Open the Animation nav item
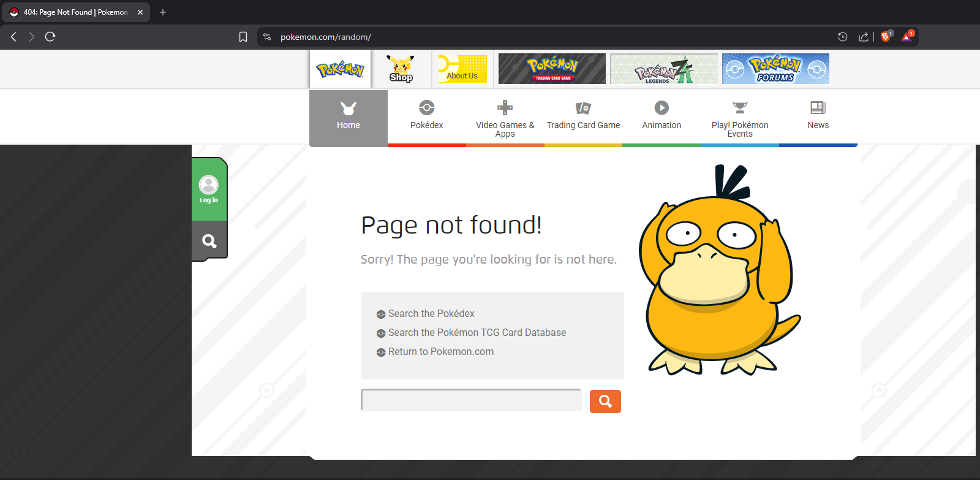 click(661, 118)
